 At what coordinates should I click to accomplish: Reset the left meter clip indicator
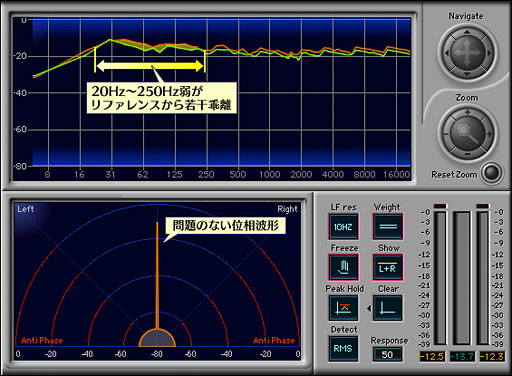[440, 206]
